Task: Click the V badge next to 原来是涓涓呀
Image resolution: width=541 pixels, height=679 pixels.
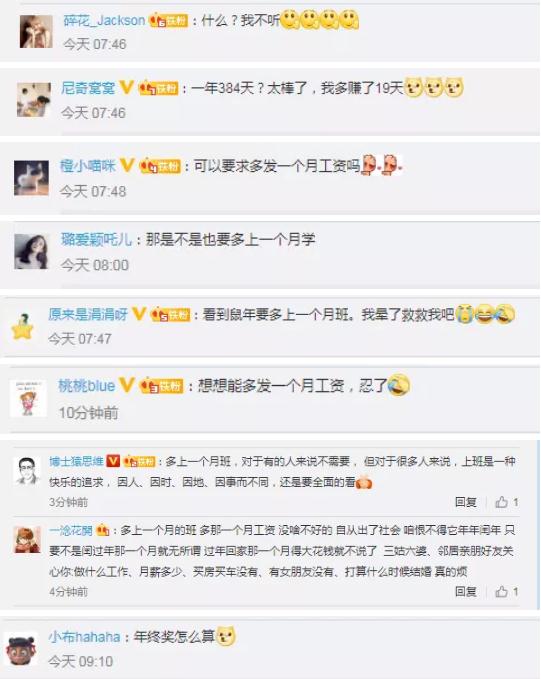Action: (x=139, y=314)
